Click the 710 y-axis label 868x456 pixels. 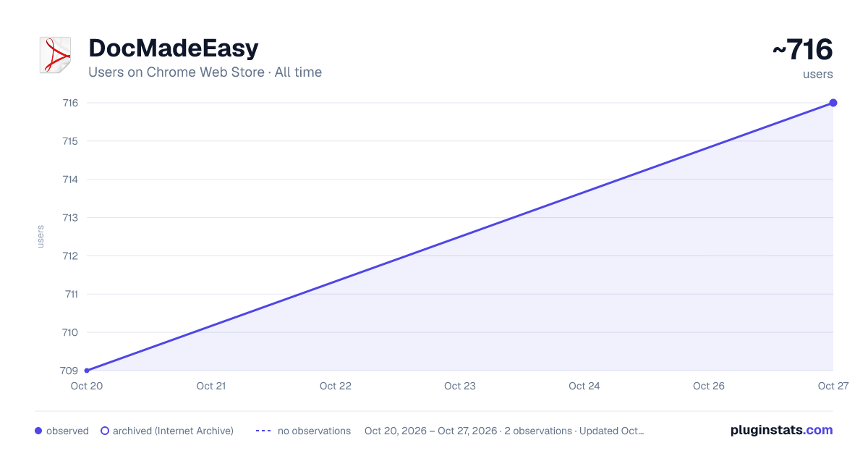[x=70, y=332]
